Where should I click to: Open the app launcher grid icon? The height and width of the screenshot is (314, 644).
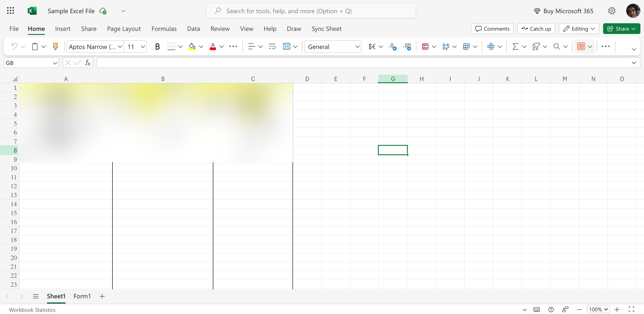10,11
